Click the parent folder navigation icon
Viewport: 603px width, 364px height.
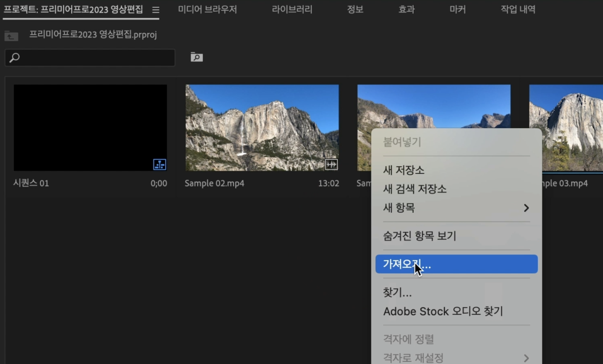point(11,36)
